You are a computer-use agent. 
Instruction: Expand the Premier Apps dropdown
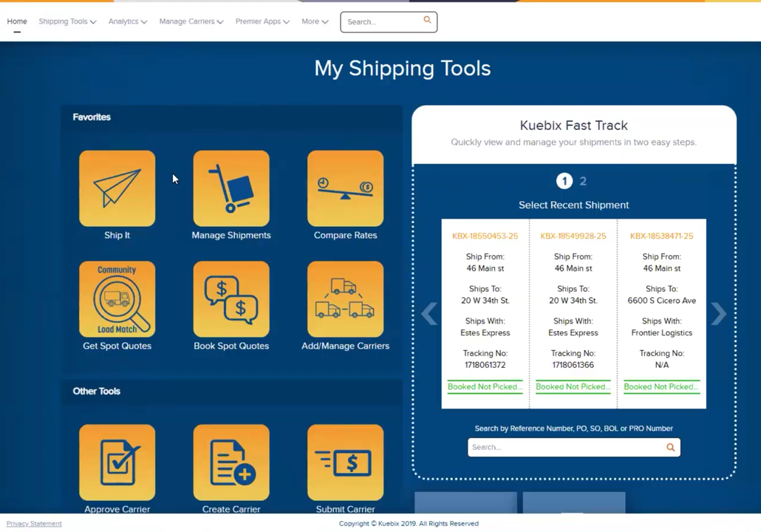click(262, 21)
